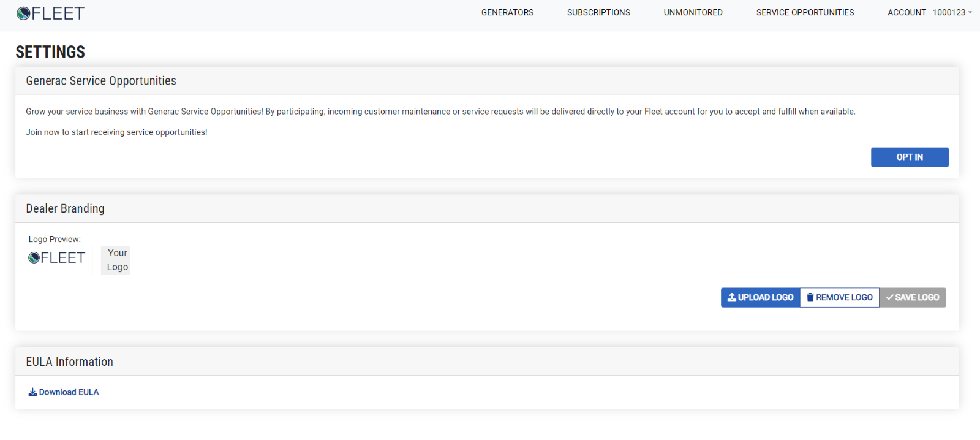Viewport: 980px width, 440px height.
Task: Click the EULA Information panel heading
Action: [69, 362]
